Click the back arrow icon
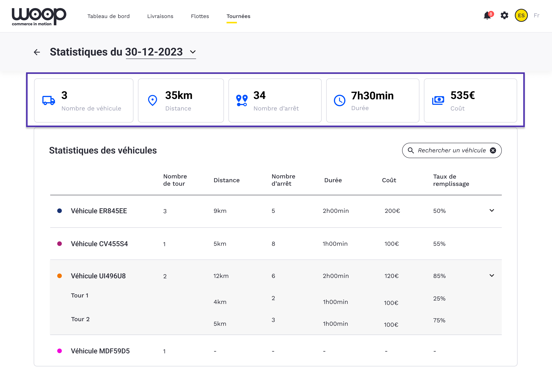 pos(37,52)
